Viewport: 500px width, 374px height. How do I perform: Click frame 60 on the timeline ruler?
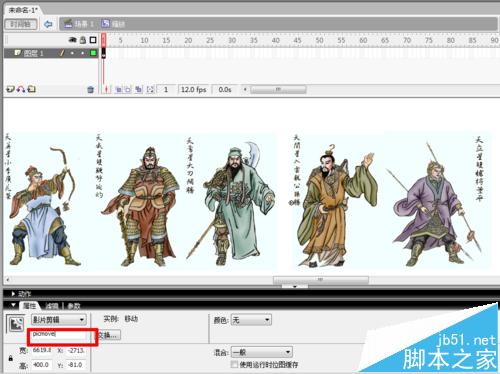(363, 40)
